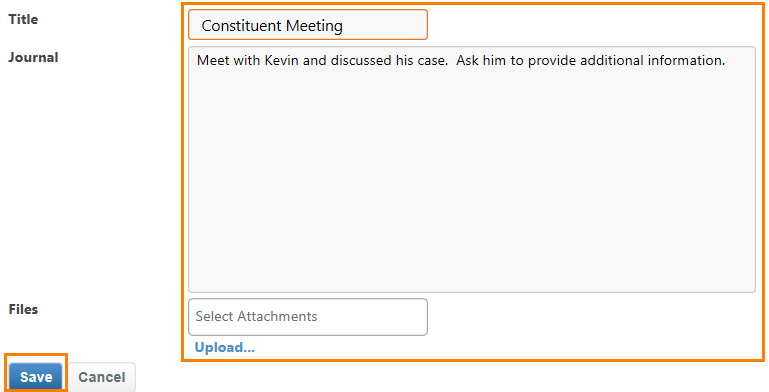Click blank space inside the Journal box
This screenshot has width=769, height=392.
(x=472, y=186)
